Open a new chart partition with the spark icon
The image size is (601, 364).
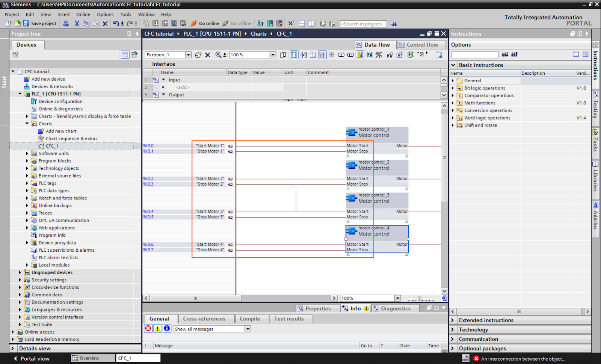click(x=198, y=54)
